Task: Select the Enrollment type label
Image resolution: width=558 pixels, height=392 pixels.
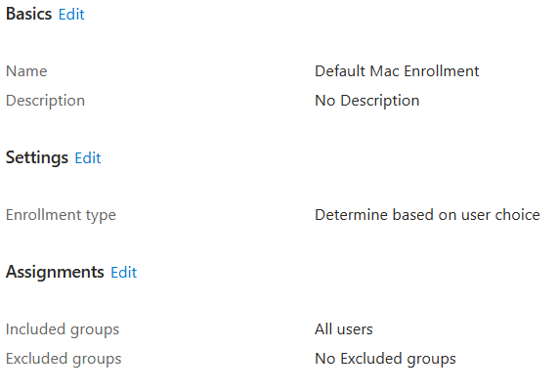Action: (x=61, y=215)
